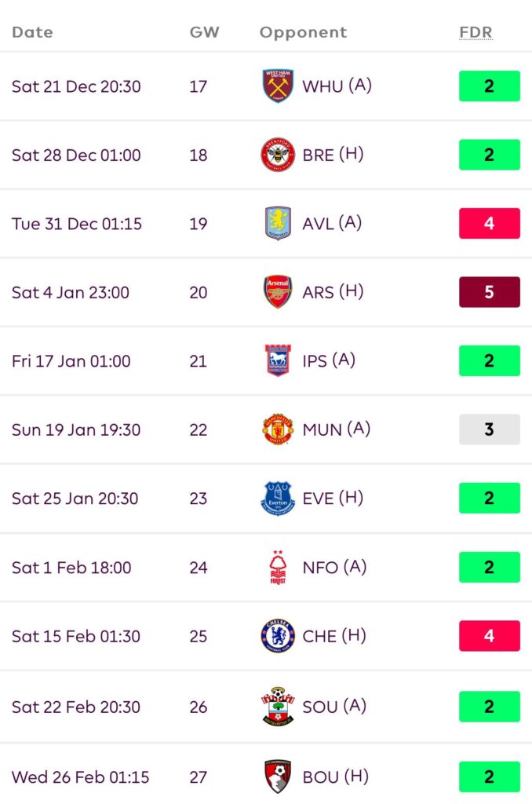Click the CHE (H) opponent text
Image resolution: width=532 pixels, height=804 pixels.
[x=334, y=636]
